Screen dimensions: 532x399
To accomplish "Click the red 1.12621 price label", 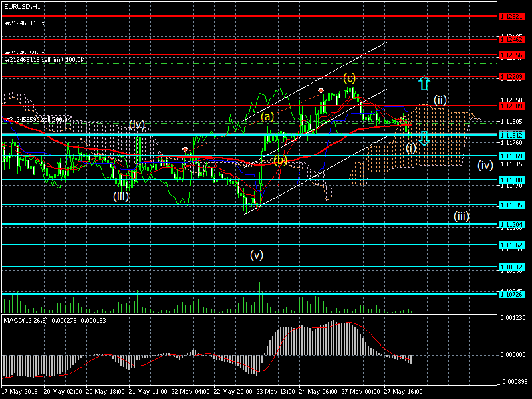I will 511,16.
